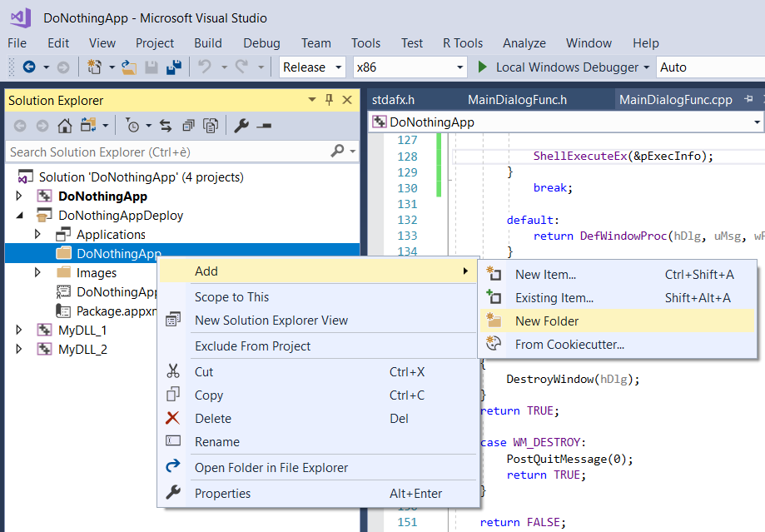This screenshot has height=532, width=765.
Task: Open the Debug menu
Action: (x=261, y=43)
